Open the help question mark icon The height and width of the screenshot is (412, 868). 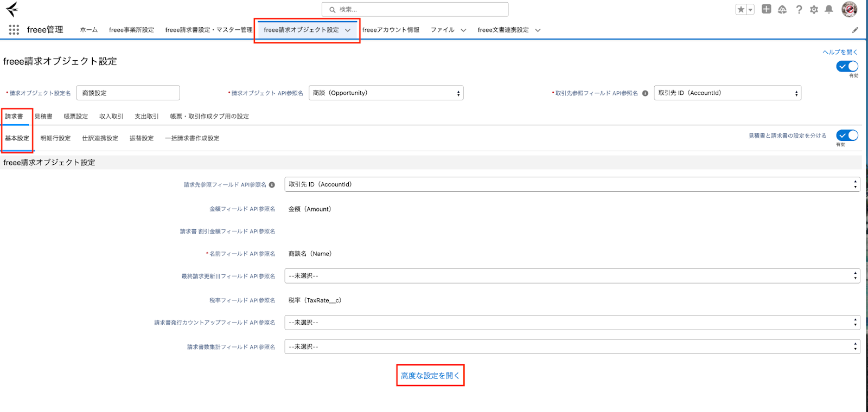pyautogui.click(x=799, y=9)
